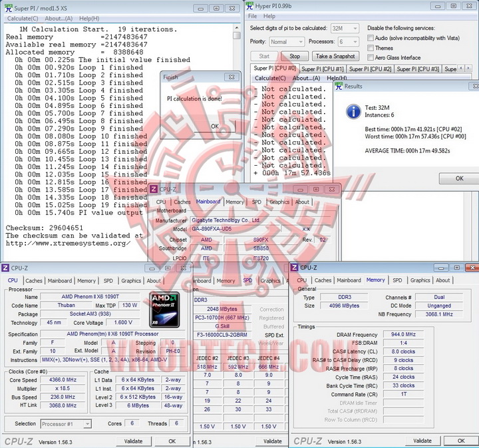
Task: Open the Priority Normal dropdown
Action: point(287,41)
